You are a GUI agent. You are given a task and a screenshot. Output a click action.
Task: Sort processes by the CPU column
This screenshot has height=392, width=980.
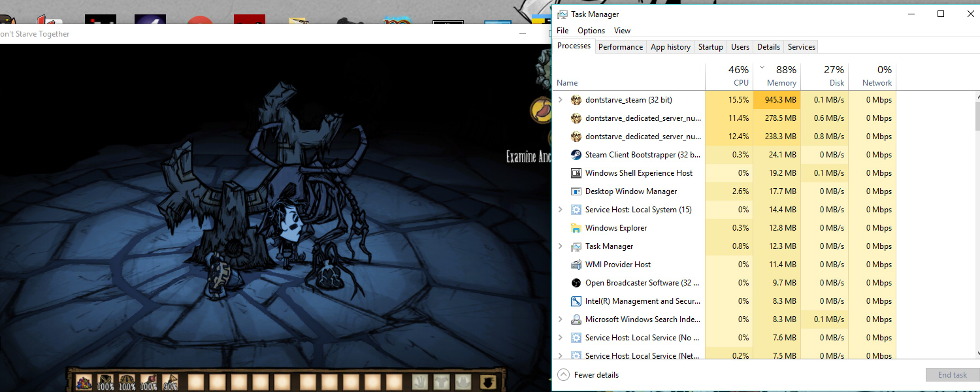click(x=729, y=76)
